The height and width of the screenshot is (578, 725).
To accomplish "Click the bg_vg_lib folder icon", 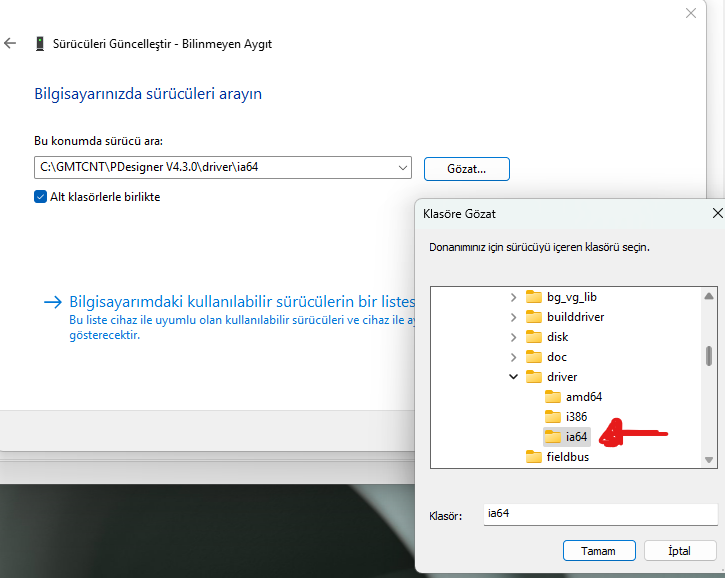I will pyautogui.click(x=534, y=296).
